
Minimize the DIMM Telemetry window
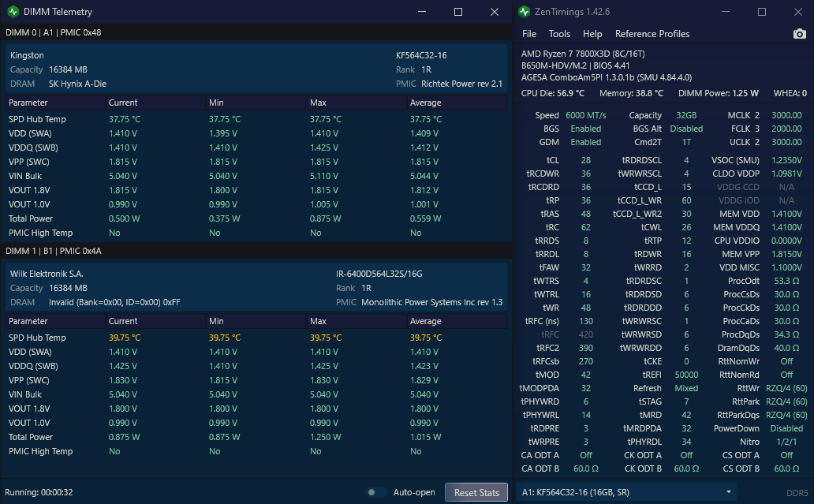(422, 11)
